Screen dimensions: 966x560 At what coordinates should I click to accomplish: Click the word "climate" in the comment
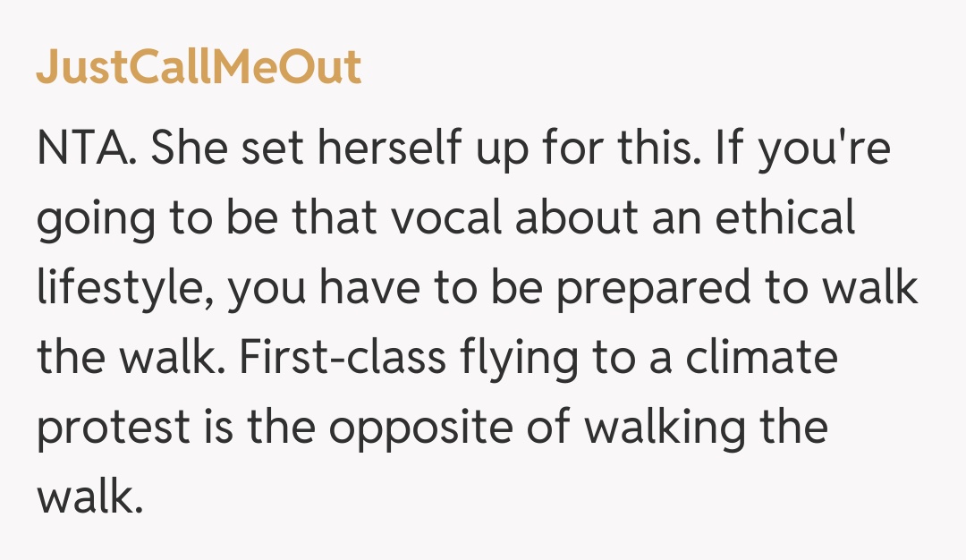point(762,358)
